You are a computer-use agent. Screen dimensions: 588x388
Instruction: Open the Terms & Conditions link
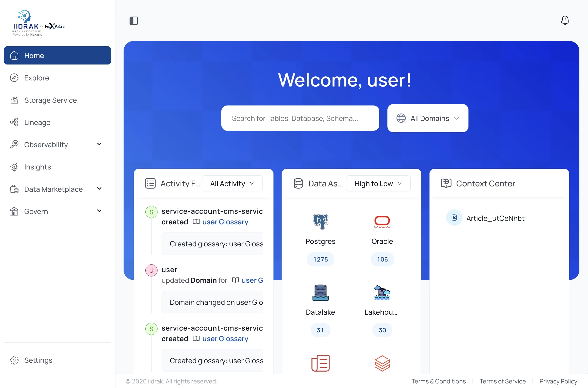click(439, 381)
